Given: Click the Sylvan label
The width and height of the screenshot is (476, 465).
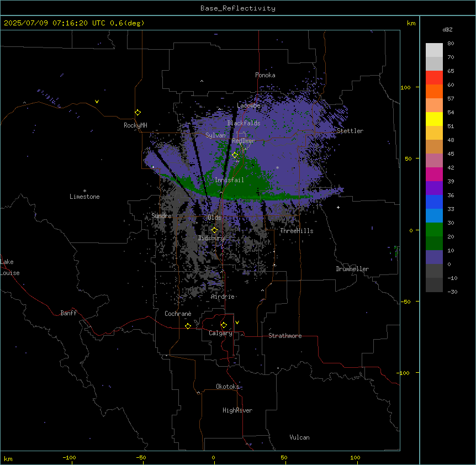Looking at the screenshot, I should [x=215, y=135].
